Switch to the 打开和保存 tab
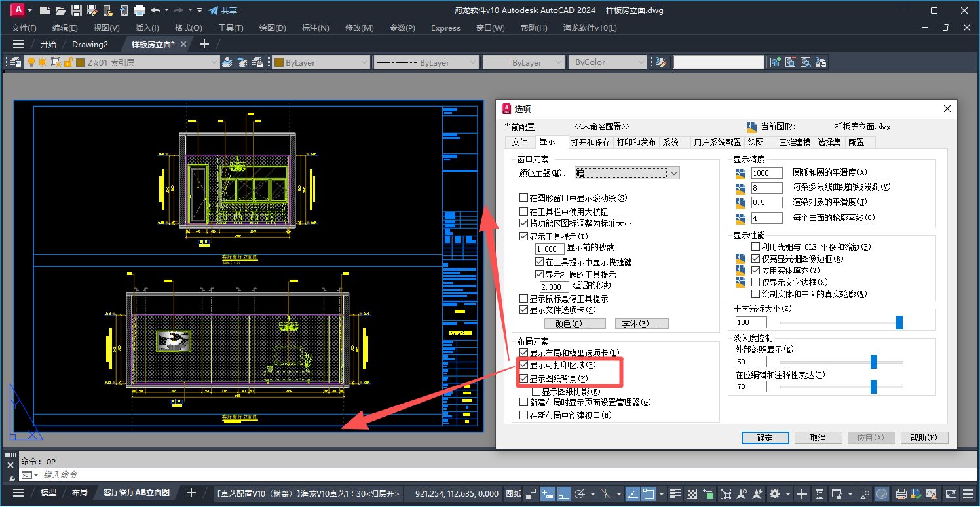 click(x=590, y=142)
